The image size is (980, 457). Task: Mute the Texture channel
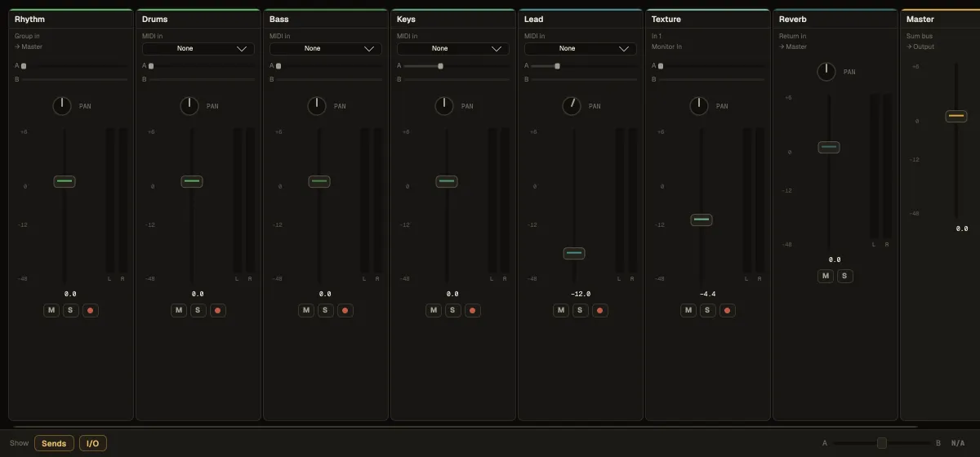point(689,310)
